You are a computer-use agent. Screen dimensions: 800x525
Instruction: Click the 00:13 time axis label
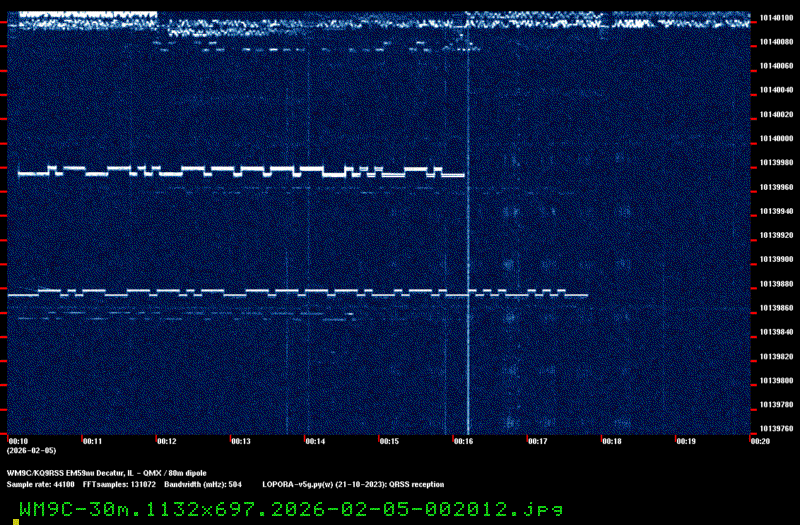241,441
